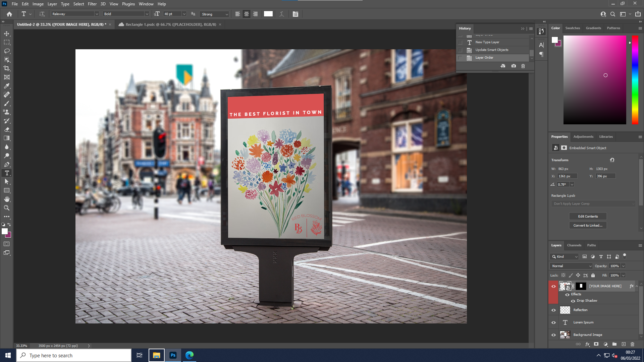Viewport: 644px width, 362px height.
Task: Click the X position input field
Action: (567, 176)
